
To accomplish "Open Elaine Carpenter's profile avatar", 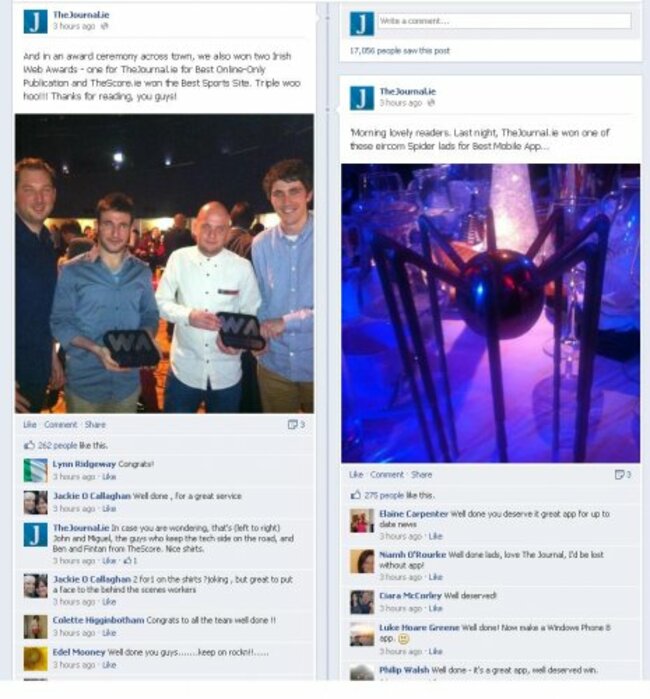I will (x=362, y=520).
